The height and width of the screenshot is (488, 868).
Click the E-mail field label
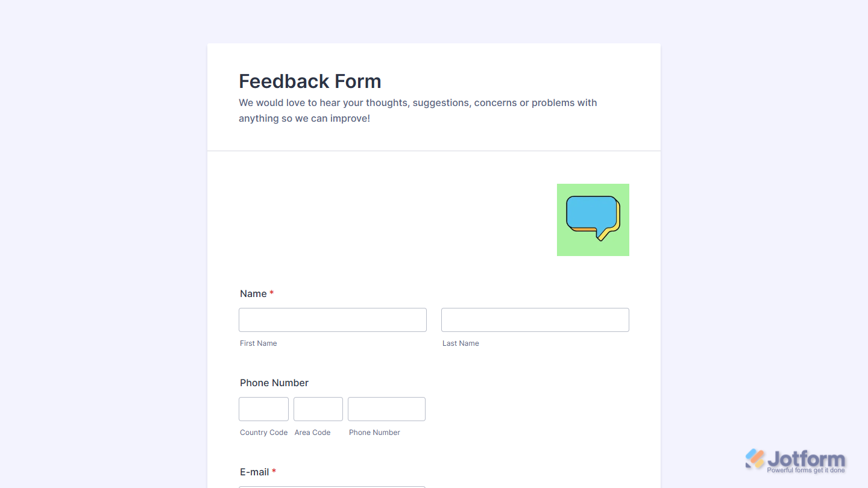(255, 472)
